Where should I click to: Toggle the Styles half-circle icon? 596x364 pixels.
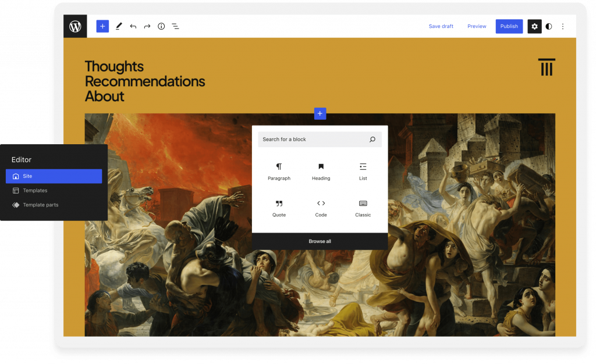[548, 26]
